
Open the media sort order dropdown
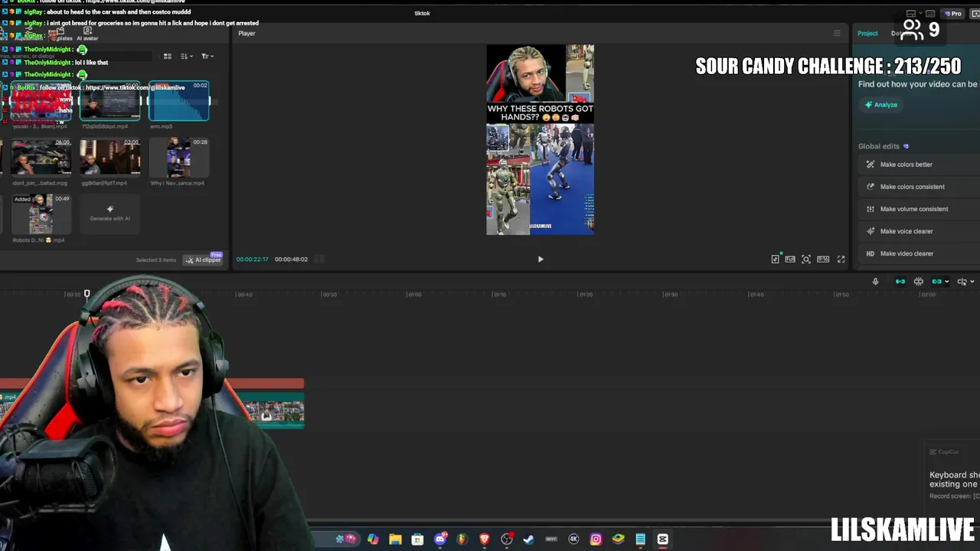(x=186, y=57)
